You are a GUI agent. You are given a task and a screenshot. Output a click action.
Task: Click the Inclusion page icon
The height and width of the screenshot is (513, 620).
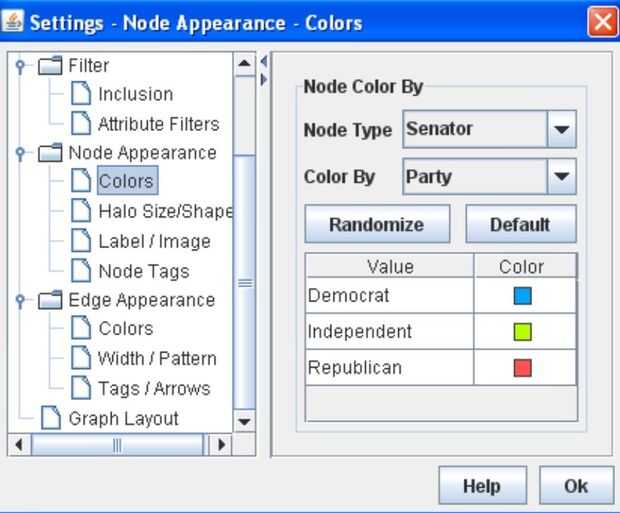click(83, 94)
